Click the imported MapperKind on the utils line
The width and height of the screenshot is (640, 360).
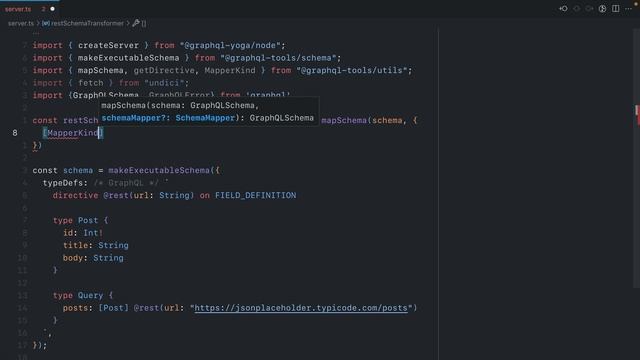[230, 70]
